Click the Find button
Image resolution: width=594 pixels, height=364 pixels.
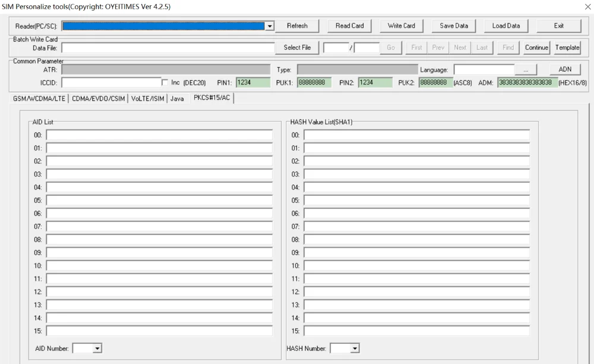pos(508,48)
